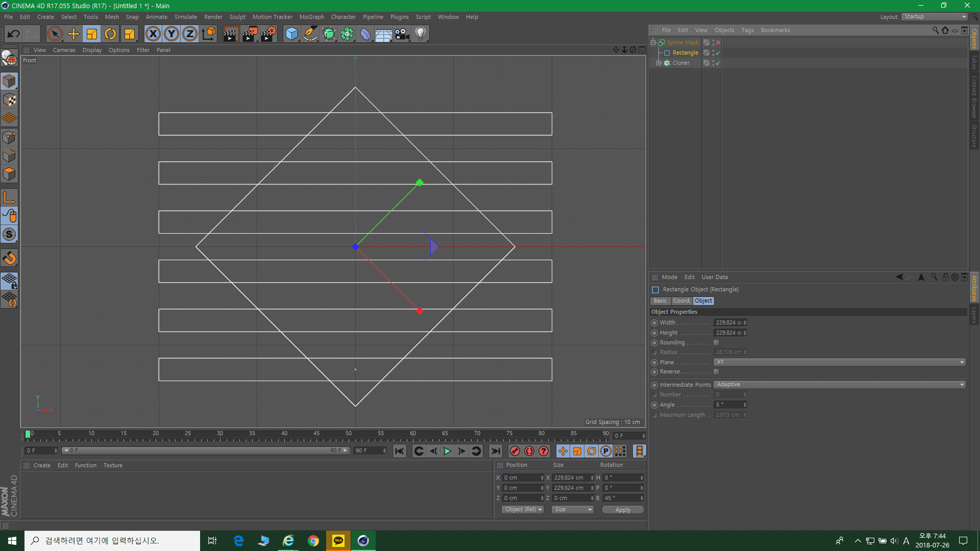Toggle the Y axis lock

171,34
